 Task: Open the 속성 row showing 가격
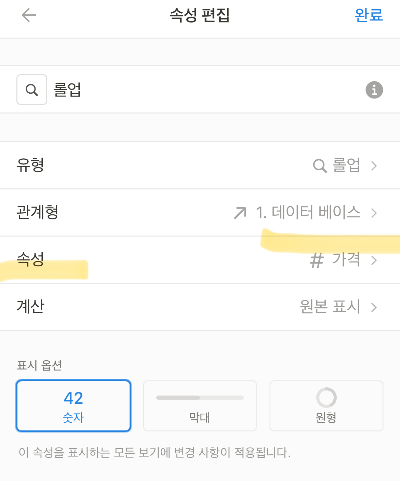tap(200, 260)
